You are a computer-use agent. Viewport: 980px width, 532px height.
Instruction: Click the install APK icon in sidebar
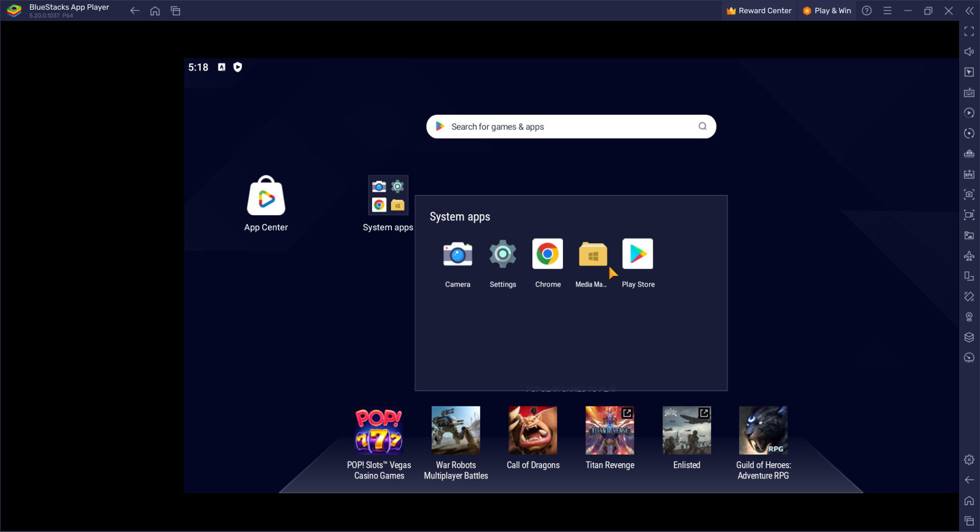969,174
